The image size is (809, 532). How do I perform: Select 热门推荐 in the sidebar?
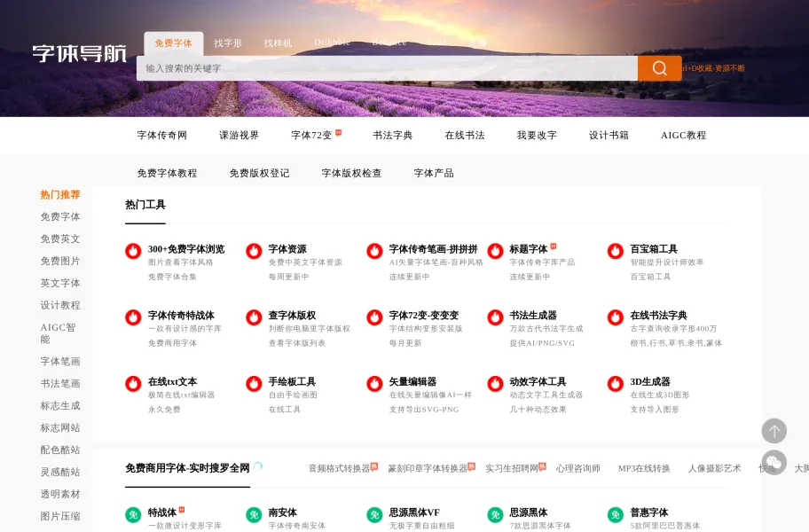click(x=60, y=194)
